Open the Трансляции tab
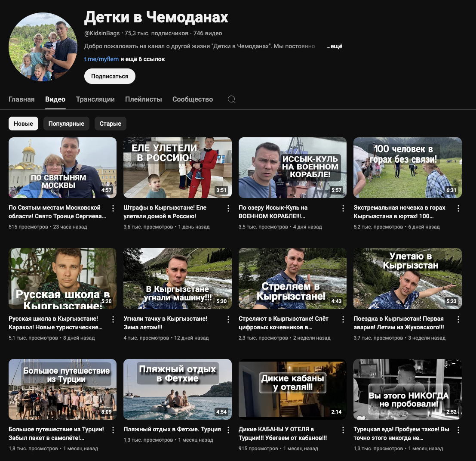Viewport: 476px width, 461px height. click(x=95, y=99)
